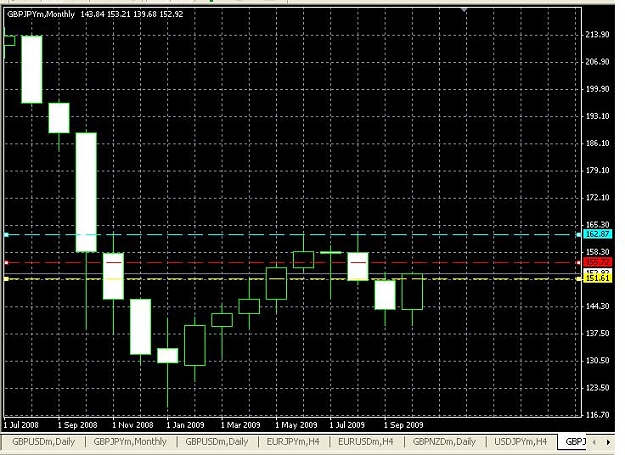Screen dimensions: 625x455
Task: Select the cyan line's left end handle
Action: pyautogui.click(x=6, y=235)
